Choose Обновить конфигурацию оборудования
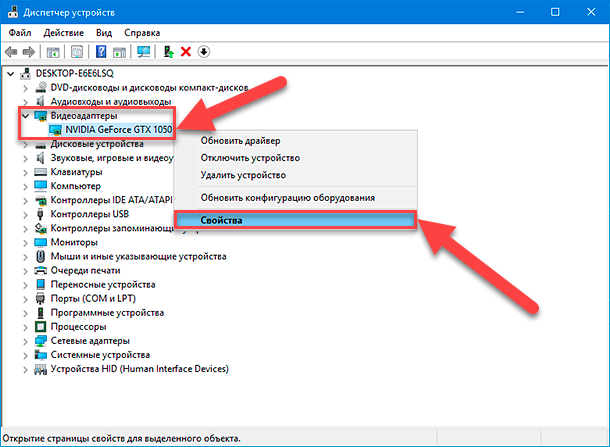The width and height of the screenshot is (610, 447). coord(296,198)
